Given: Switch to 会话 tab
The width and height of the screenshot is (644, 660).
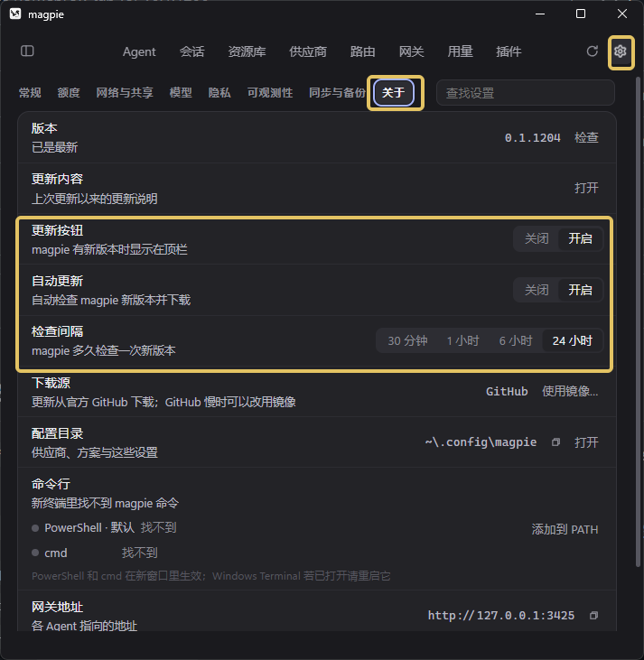Looking at the screenshot, I should tap(191, 51).
